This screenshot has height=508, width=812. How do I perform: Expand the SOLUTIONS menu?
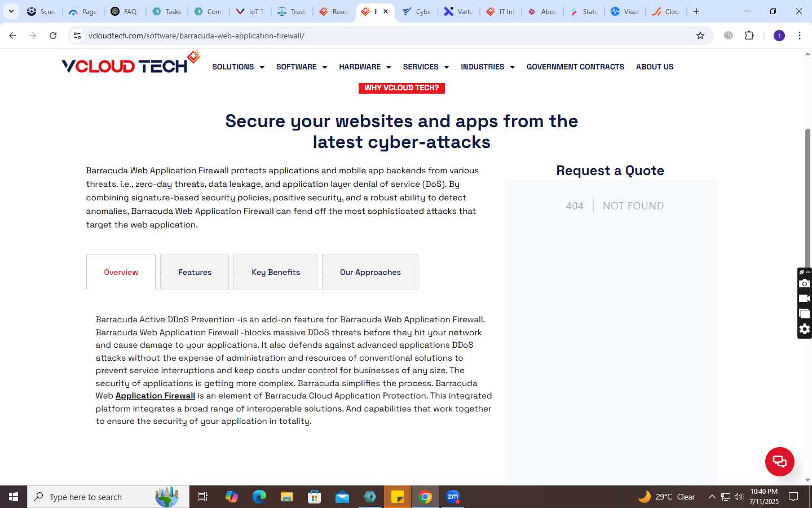tap(238, 67)
